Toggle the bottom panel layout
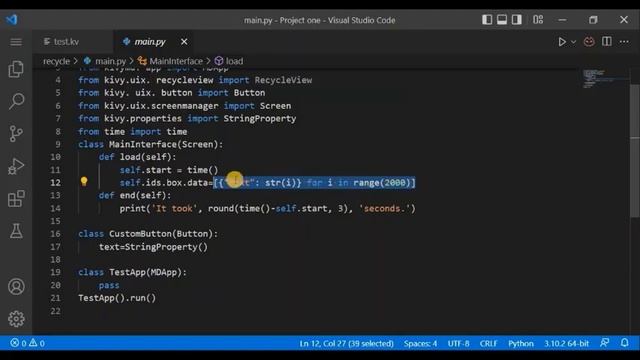 pos(502,20)
